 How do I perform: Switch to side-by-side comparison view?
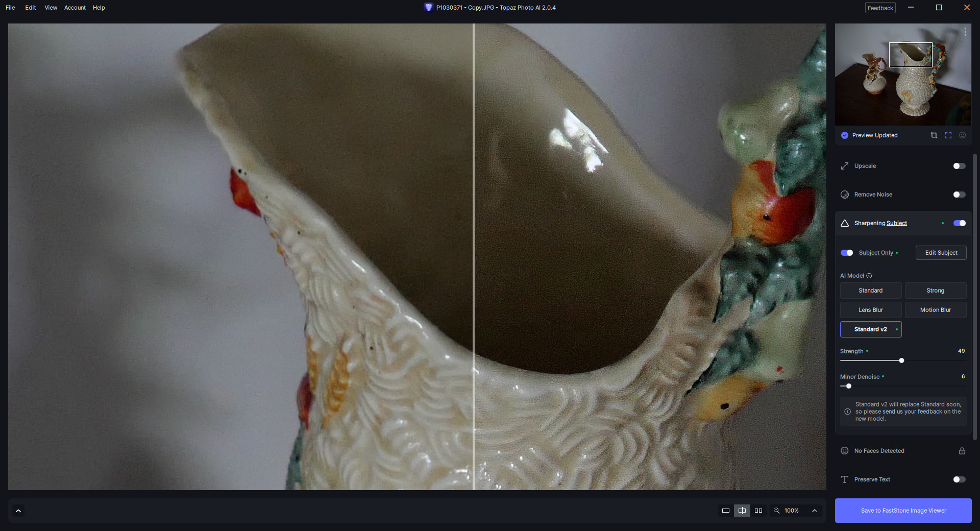click(758, 511)
